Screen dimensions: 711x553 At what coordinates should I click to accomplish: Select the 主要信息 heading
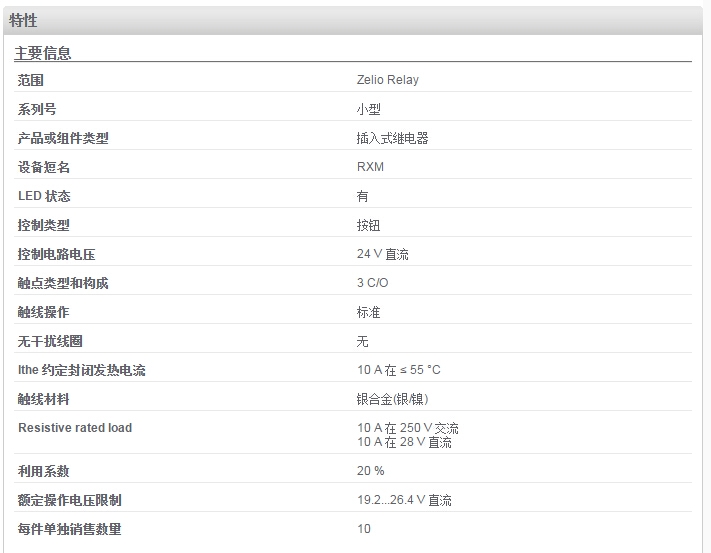click(x=43, y=53)
